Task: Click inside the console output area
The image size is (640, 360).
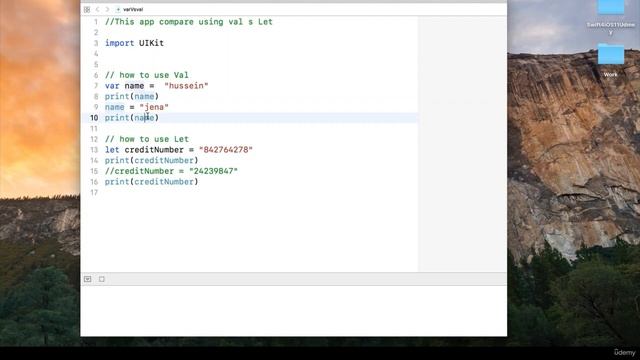Action: (x=293, y=311)
